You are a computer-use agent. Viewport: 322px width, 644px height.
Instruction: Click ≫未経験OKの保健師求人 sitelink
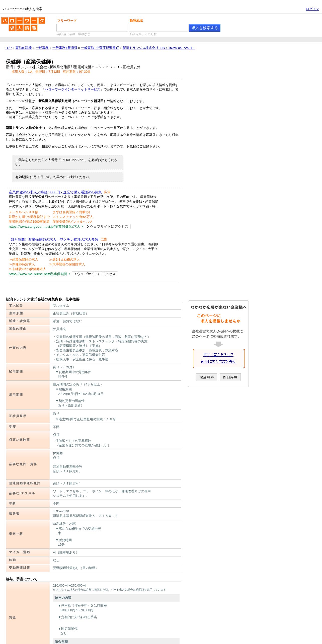pyautogui.click(x=27, y=269)
